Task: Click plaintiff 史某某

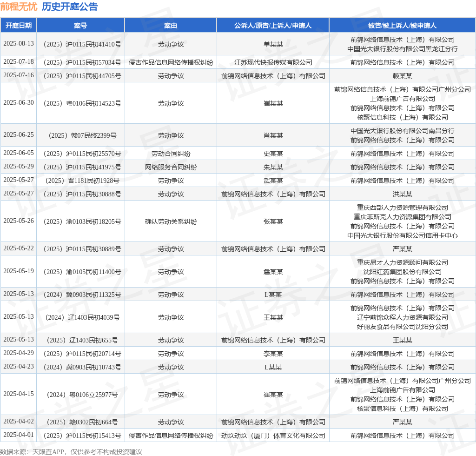Action: coord(273,154)
